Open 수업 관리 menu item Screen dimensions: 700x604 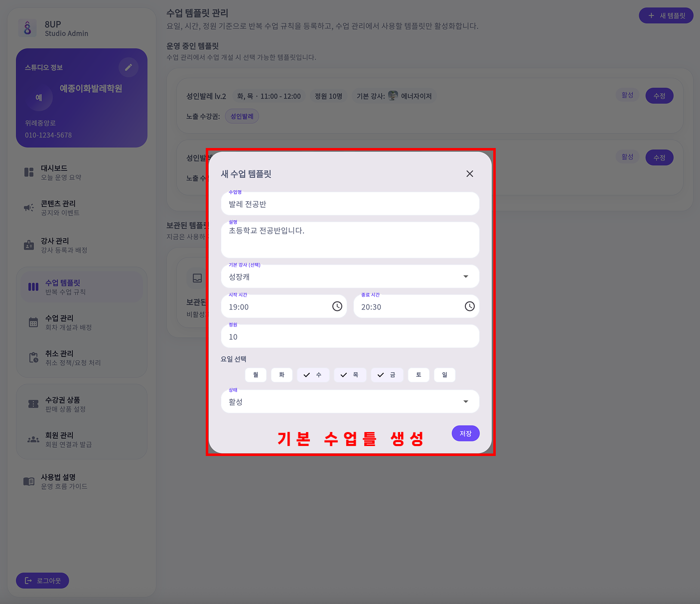[x=82, y=322]
